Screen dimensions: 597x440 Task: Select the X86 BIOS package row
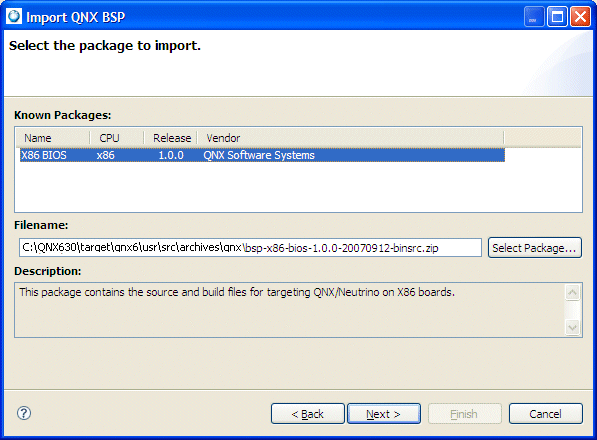[262, 155]
